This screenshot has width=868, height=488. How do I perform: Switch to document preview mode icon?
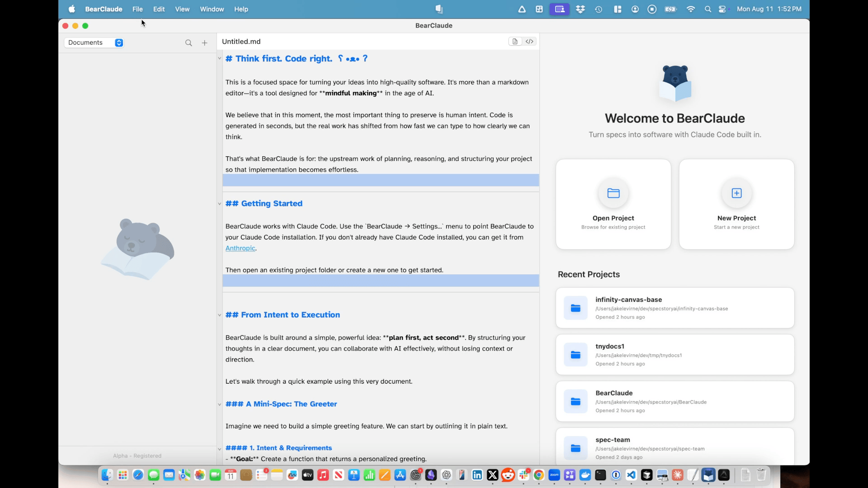point(515,42)
